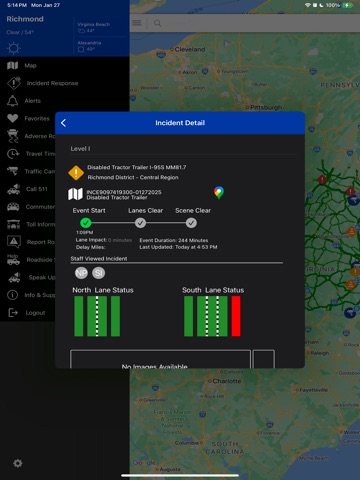Click the Info & Support circle-i icon
Image resolution: width=360 pixels, height=480 pixels.
[x=12, y=295]
